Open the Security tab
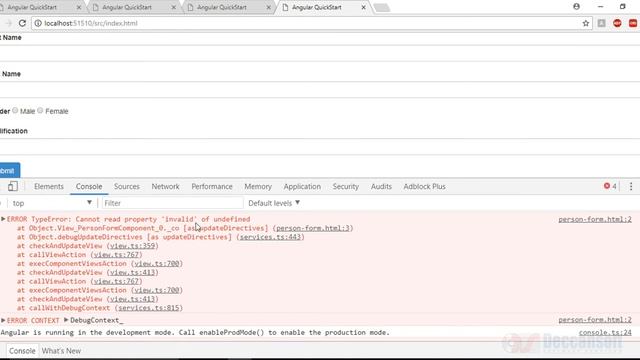640x360 pixels. [x=346, y=186]
